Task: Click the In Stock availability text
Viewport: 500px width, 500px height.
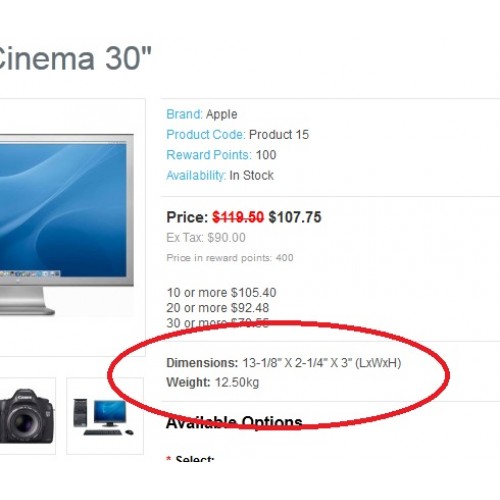Action: tap(251, 175)
